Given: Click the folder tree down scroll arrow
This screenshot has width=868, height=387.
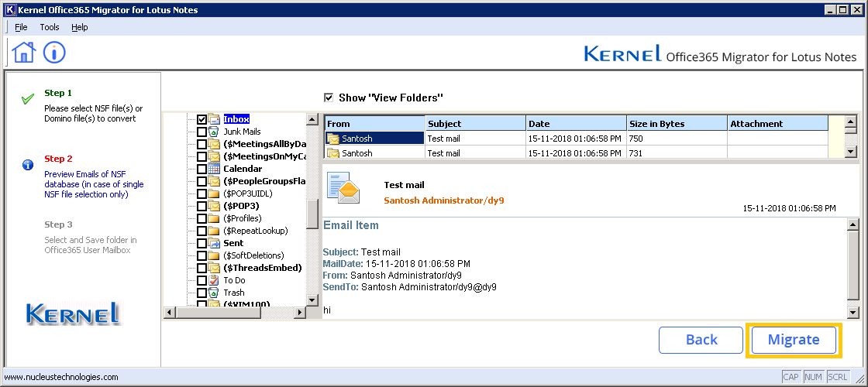Looking at the screenshot, I should [312, 300].
